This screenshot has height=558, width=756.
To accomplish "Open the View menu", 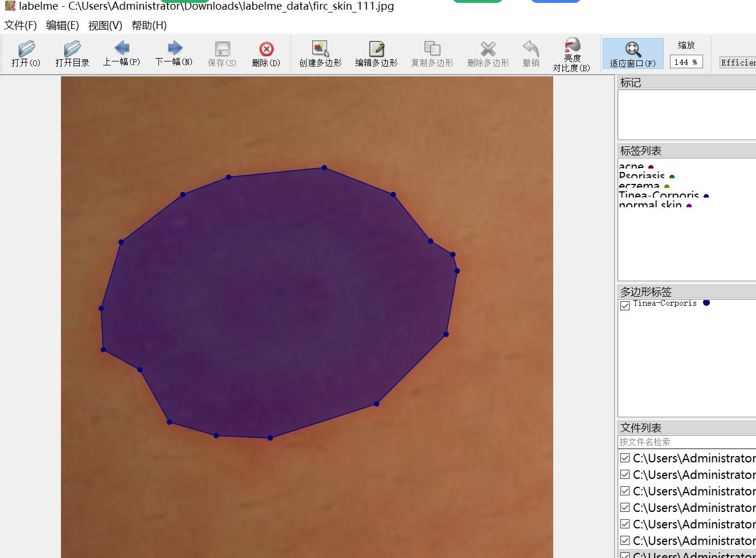I will 105,25.
